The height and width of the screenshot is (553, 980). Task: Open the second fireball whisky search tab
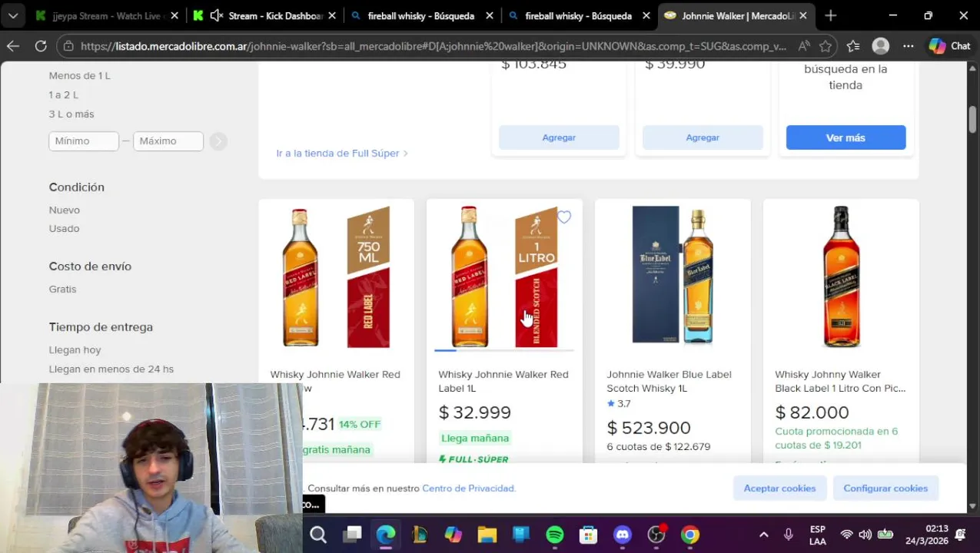point(579,15)
